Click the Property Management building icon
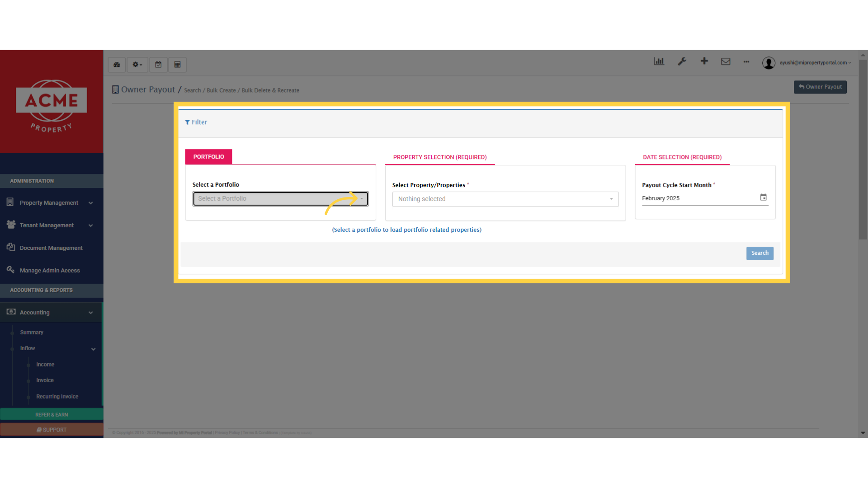The height and width of the screenshot is (488, 868). [x=10, y=202]
